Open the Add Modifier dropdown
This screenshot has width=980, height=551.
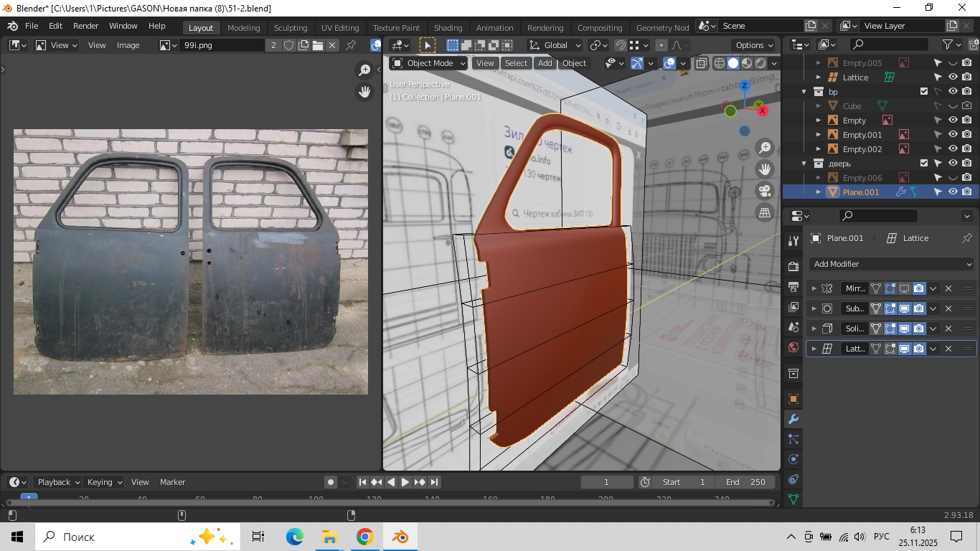891,264
